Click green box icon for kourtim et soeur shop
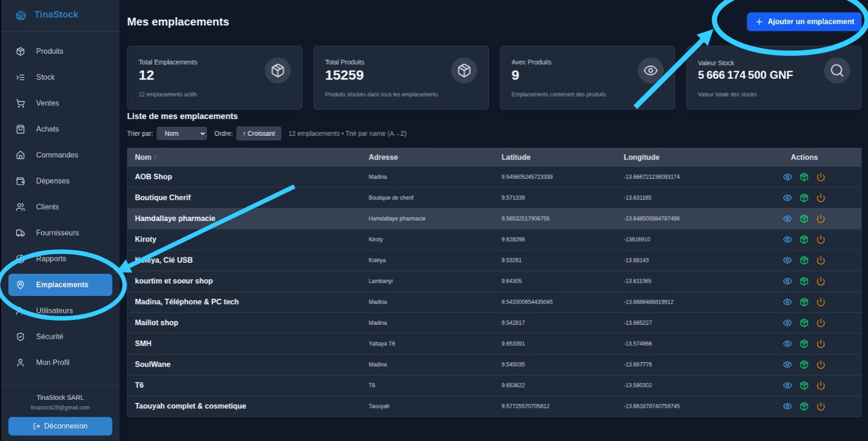Viewport: 868px width, 441px height. click(804, 281)
